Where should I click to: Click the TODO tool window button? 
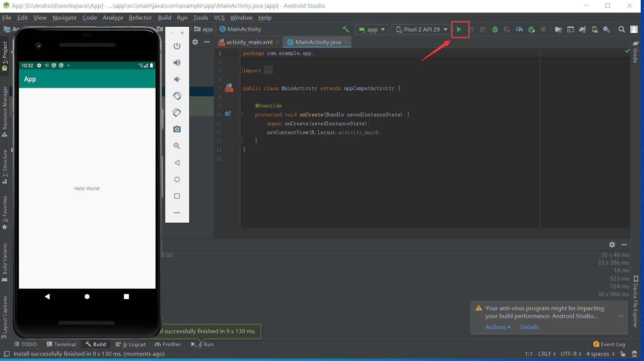[x=25, y=344]
